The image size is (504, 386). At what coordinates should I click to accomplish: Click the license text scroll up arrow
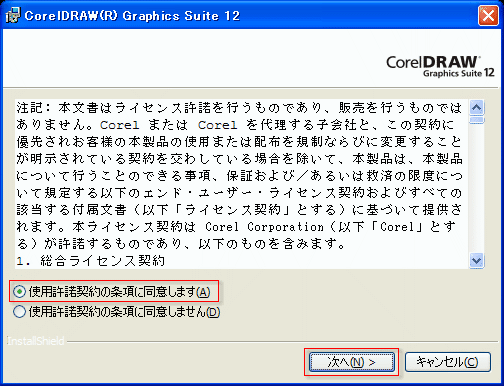[477, 107]
